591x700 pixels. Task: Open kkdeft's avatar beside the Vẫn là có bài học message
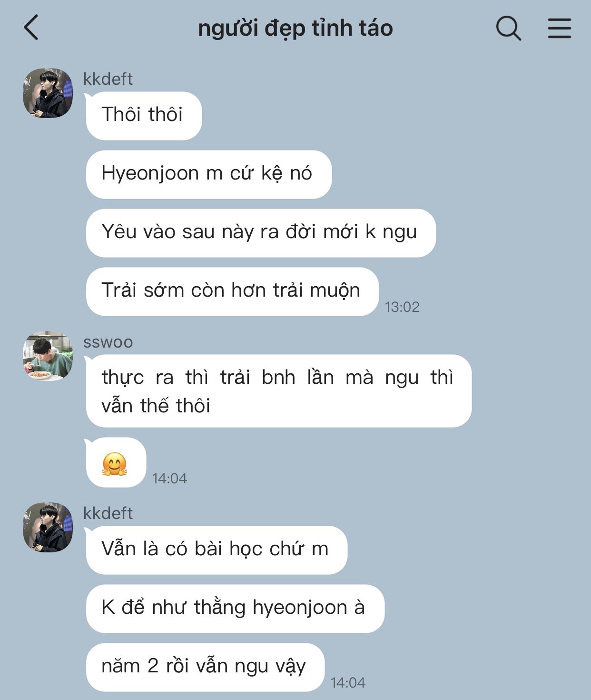click(x=48, y=527)
